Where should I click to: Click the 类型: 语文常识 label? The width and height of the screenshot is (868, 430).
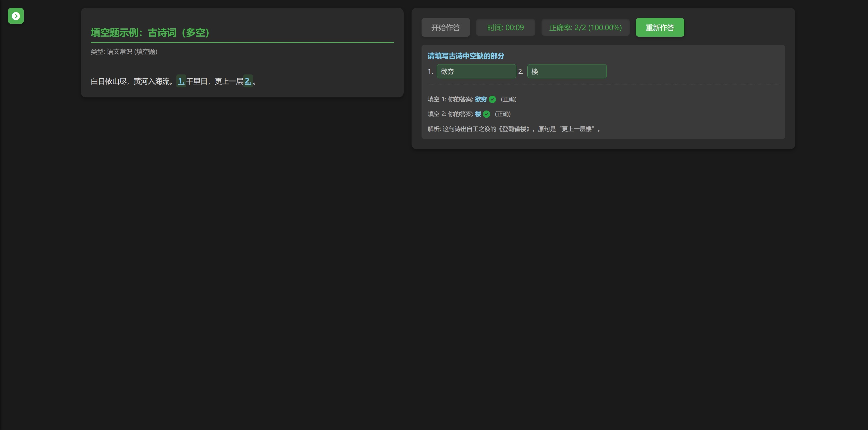(x=124, y=51)
